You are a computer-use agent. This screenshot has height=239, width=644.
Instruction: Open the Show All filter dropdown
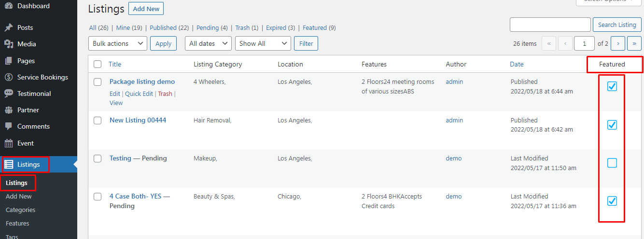tap(263, 43)
